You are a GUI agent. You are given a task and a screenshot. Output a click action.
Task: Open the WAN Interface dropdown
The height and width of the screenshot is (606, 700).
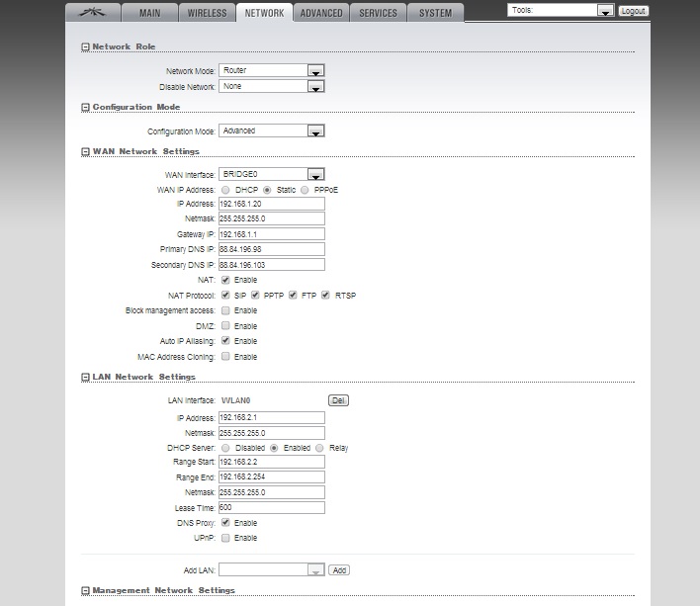pyautogui.click(x=272, y=174)
